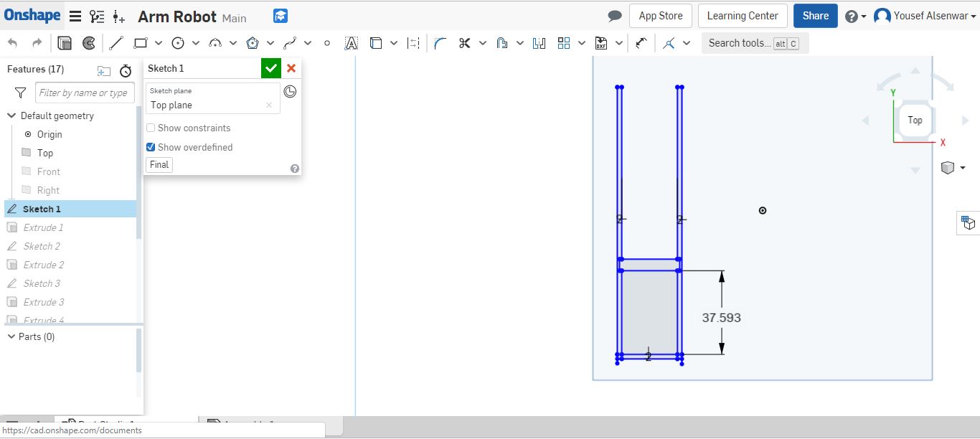Click the Final button
980x439 pixels.
159,165
